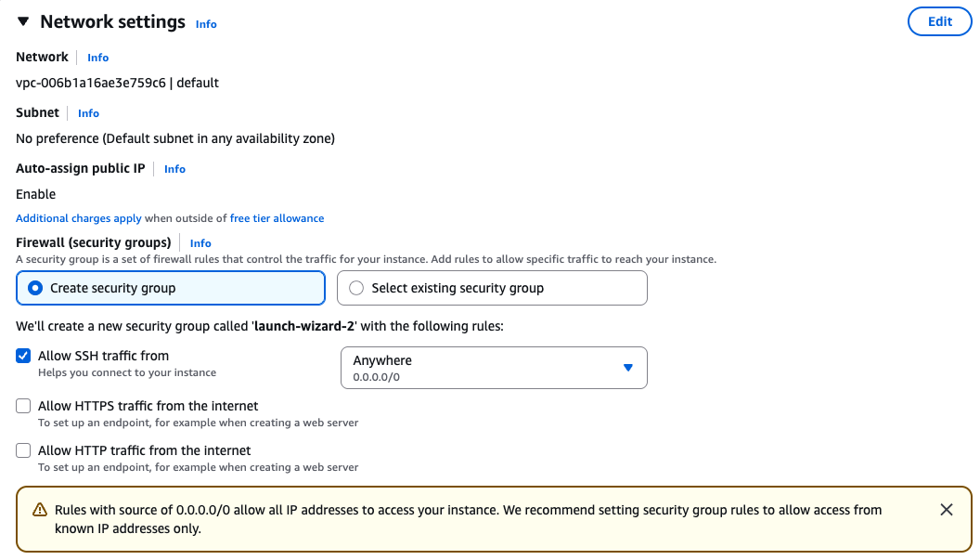Select the Create security group radio option

(x=170, y=288)
